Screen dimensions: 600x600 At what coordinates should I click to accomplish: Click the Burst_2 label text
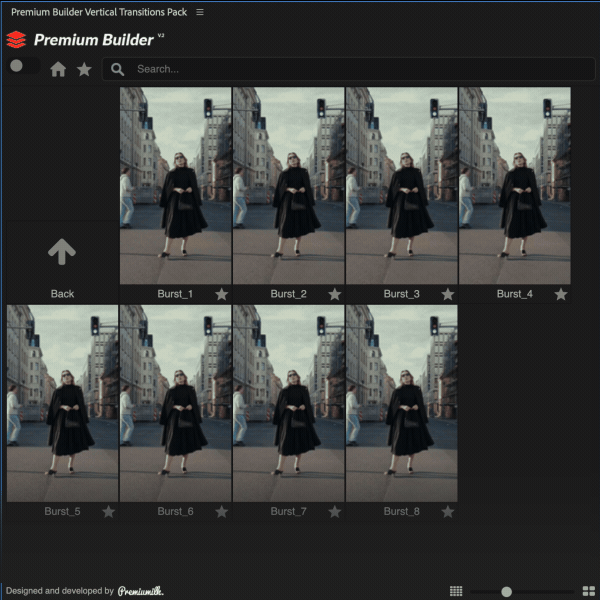(289, 294)
